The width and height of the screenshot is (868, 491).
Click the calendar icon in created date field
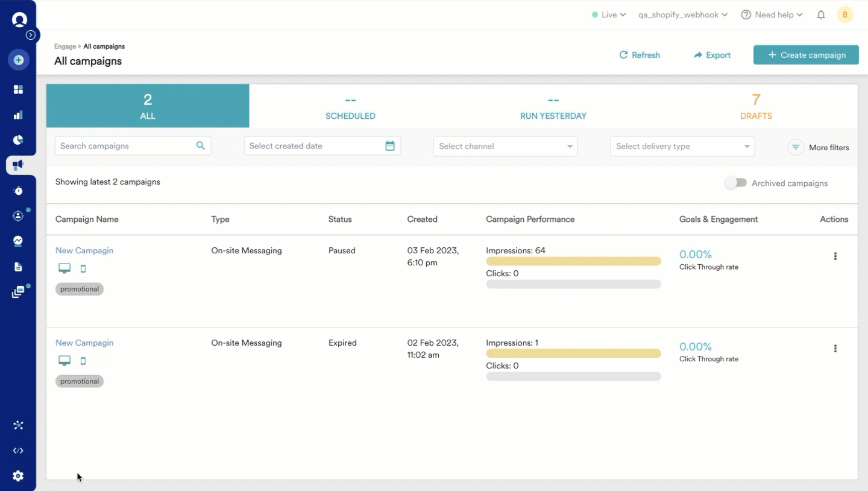[390, 146]
